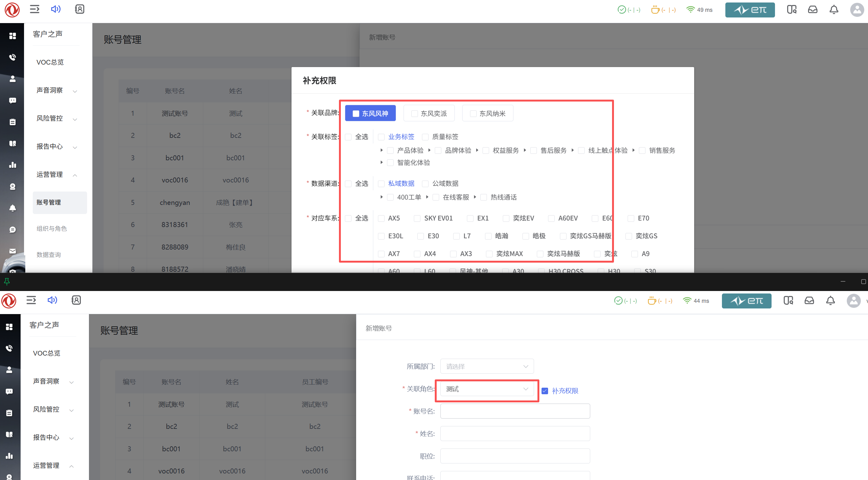Click the teal ETT logo button at top
868x480 pixels.
(750, 10)
